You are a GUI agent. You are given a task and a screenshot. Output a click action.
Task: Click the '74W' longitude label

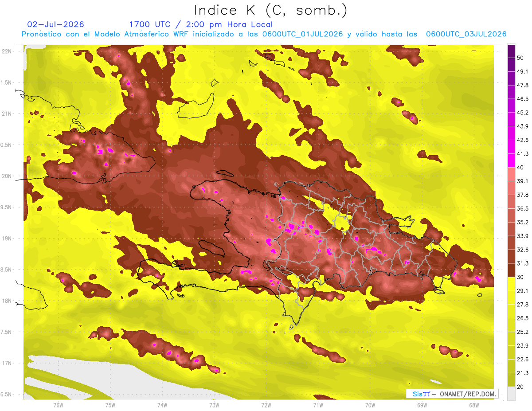click(x=162, y=405)
